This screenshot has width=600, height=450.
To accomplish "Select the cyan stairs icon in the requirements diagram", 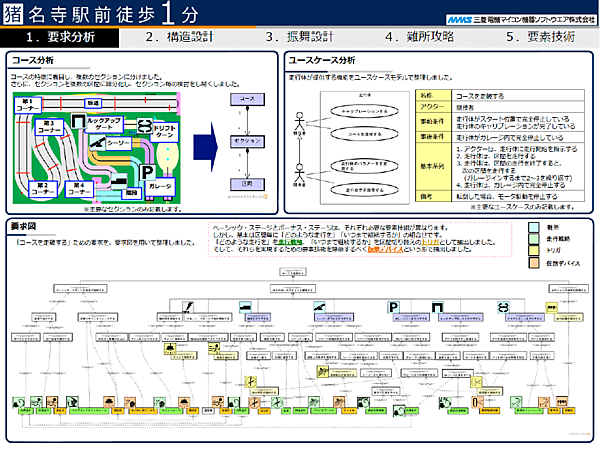I will pyautogui.click(x=245, y=307).
